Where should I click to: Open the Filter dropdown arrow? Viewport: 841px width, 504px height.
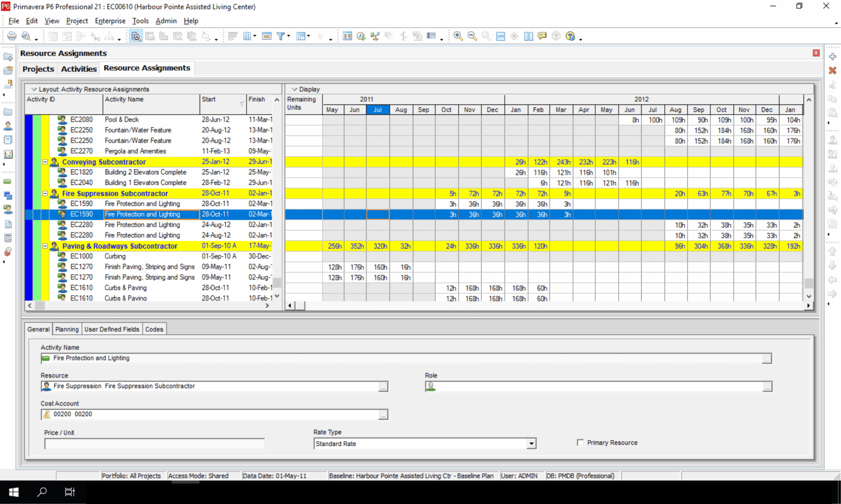pos(288,36)
